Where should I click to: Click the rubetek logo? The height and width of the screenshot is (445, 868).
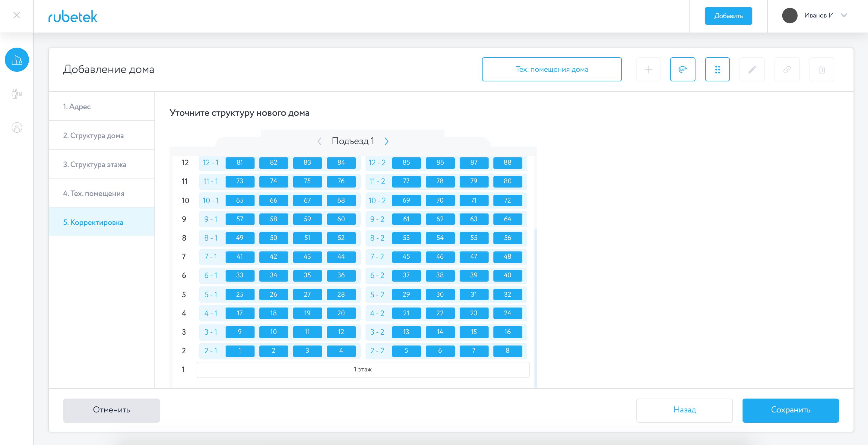(x=73, y=17)
